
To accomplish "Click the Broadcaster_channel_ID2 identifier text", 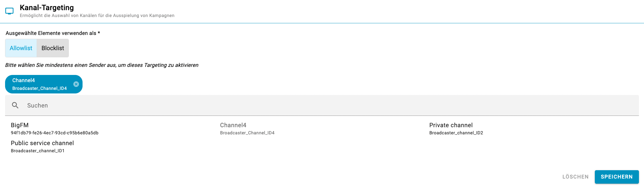I will (456, 133).
